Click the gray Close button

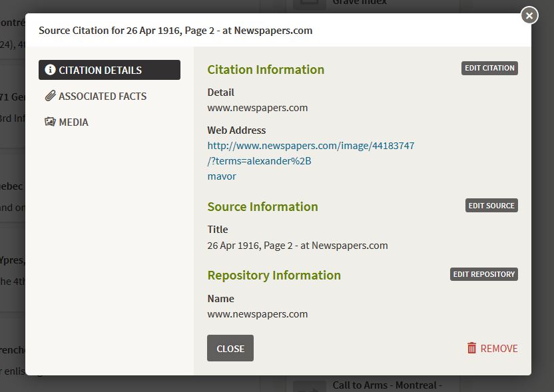tap(230, 348)
